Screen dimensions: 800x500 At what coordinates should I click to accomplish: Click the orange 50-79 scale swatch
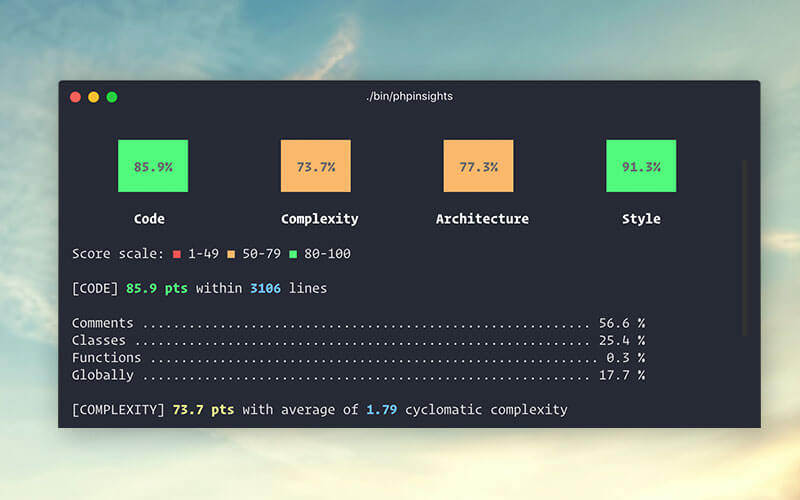pos(229,254)
